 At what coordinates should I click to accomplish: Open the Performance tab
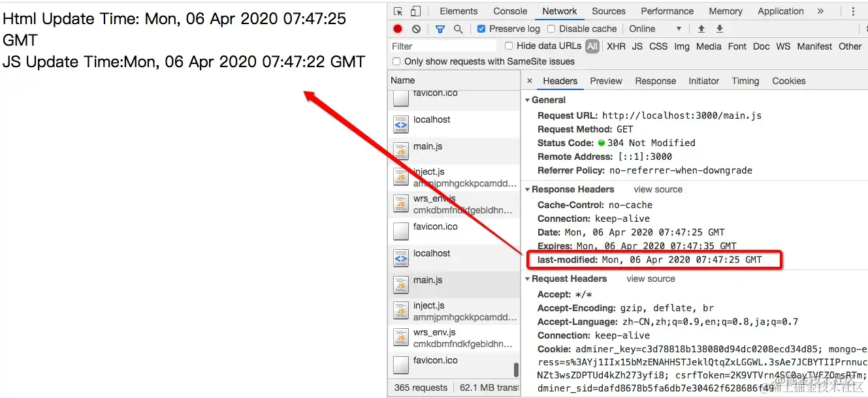[667, 11]
